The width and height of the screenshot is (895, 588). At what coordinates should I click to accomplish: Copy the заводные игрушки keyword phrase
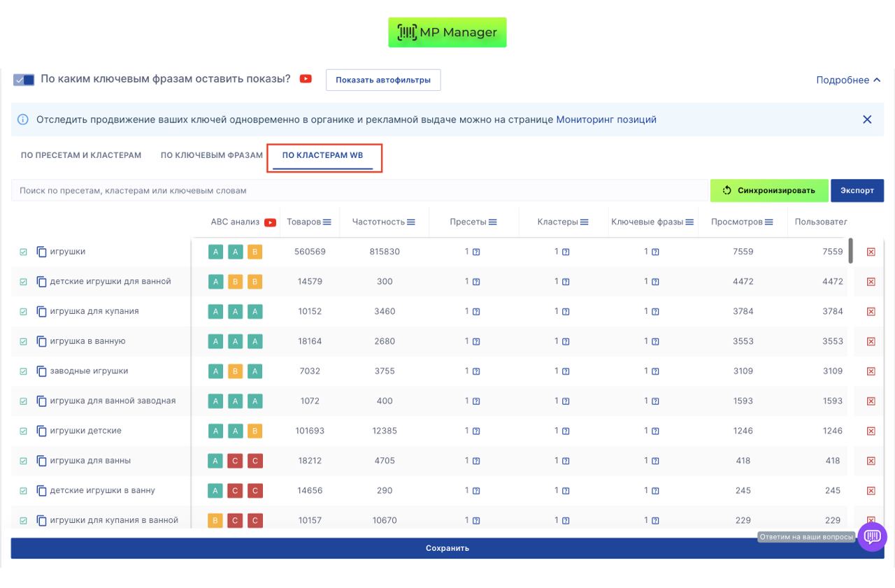[41, 371]
